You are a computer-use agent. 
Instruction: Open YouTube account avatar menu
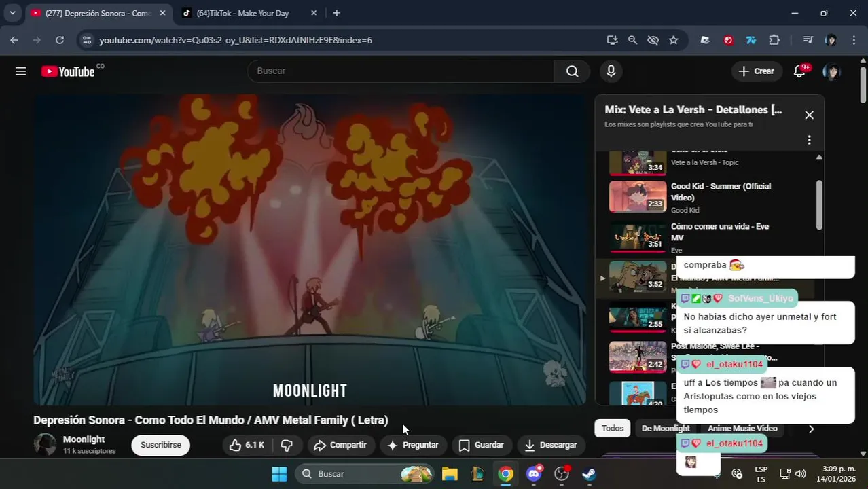pyautogui.click(x=831, y=71)
